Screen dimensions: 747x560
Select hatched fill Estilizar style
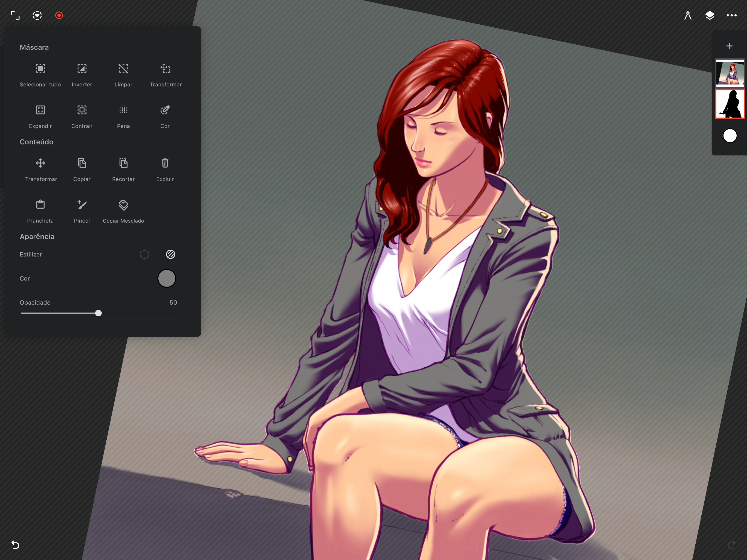[x=171, y=254]
